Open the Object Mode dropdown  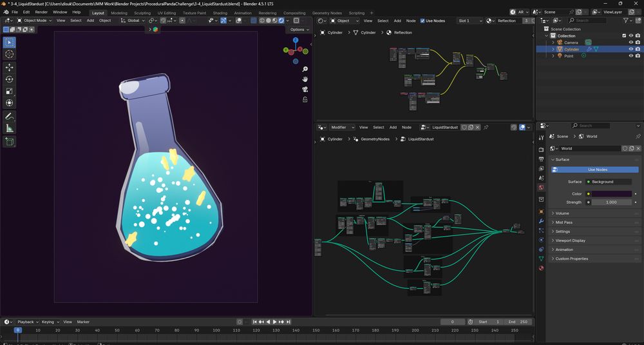[35, 21]
